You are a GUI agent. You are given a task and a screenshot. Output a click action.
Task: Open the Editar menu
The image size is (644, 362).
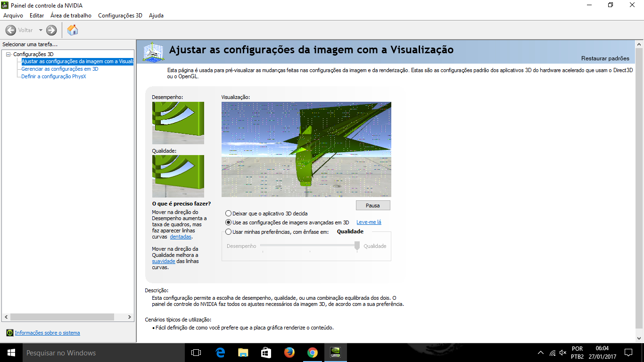click(37, 16)
